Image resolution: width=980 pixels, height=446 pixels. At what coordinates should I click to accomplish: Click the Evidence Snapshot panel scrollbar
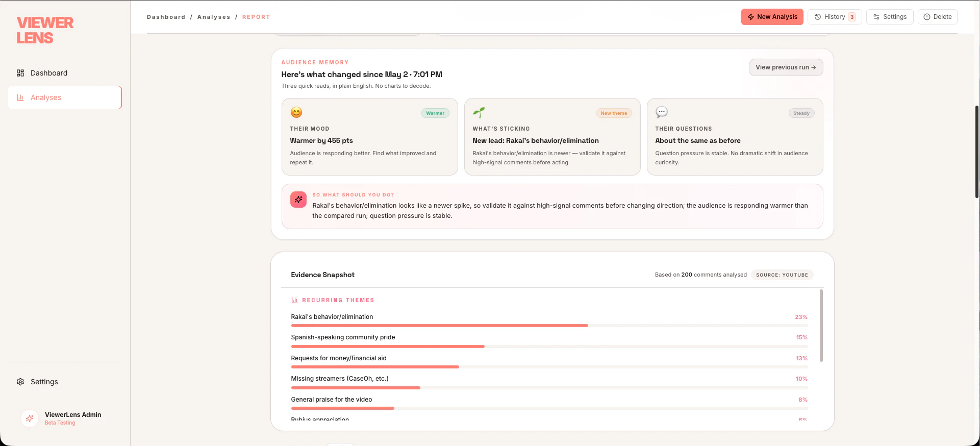point(821,326)
